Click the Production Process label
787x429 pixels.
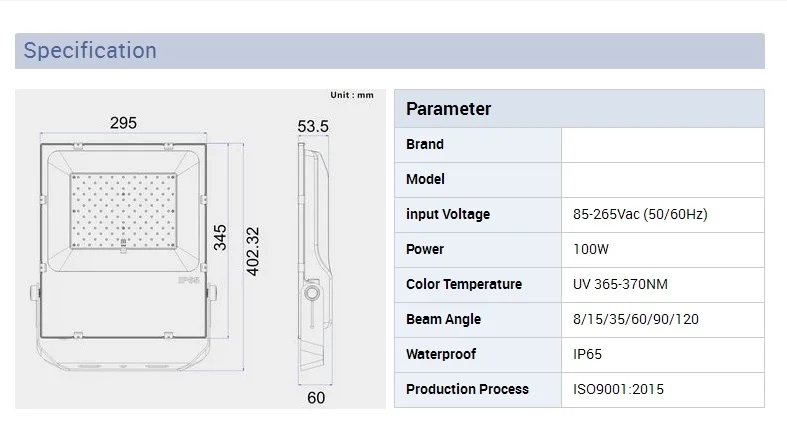[467, 389]
